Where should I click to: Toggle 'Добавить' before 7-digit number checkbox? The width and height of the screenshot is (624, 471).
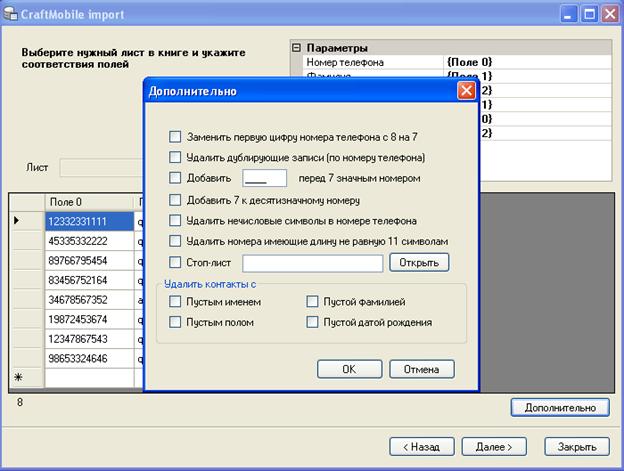coord(175,177)
